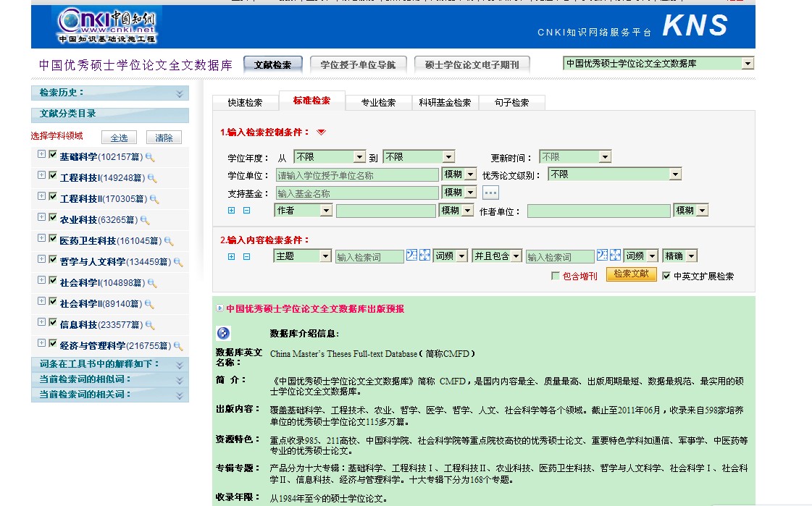Uncheck the 经济与管理科学 checkbox
The image size is (812, 506).
[53, 343]
